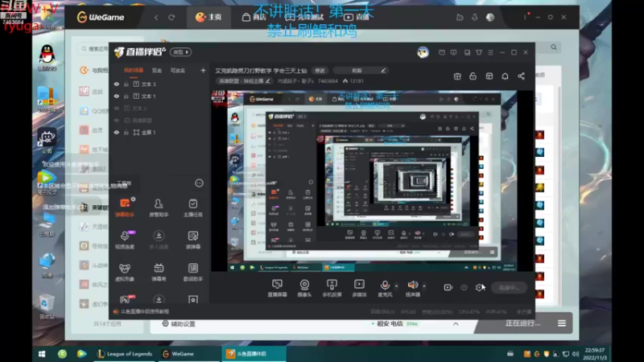
Task: Click the gift box icon
Action: tap(457, 76)
